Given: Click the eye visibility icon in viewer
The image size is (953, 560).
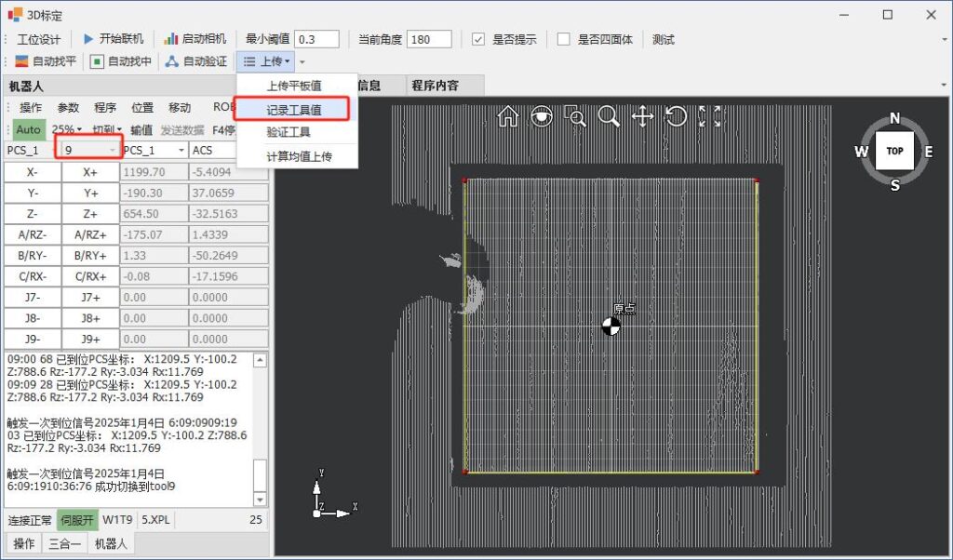Looking at the screenshot, I should [x=542, y=116].
